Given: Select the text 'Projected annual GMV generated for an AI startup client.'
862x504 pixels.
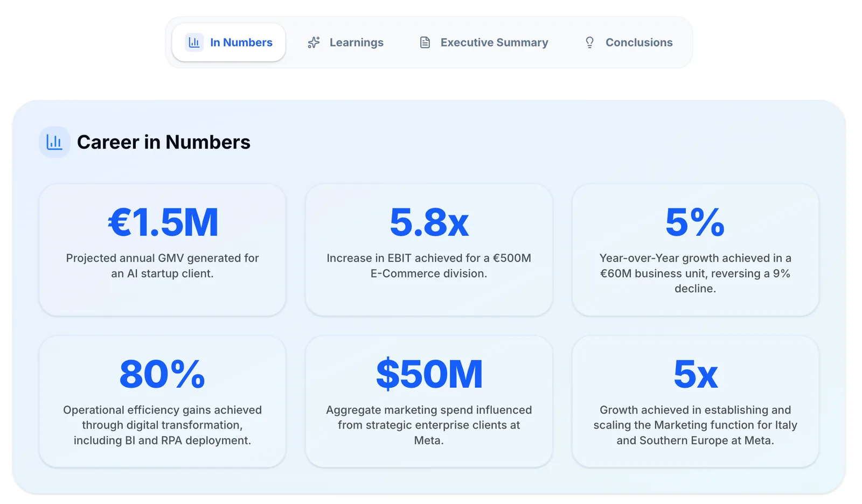Looking at the screenshot, I should point(163,266).
